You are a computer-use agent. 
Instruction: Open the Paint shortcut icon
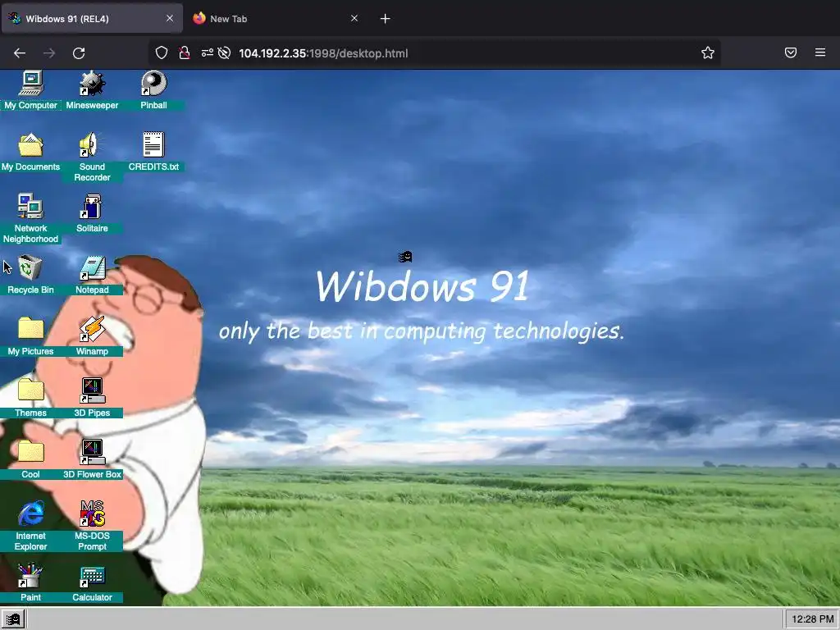30,582
